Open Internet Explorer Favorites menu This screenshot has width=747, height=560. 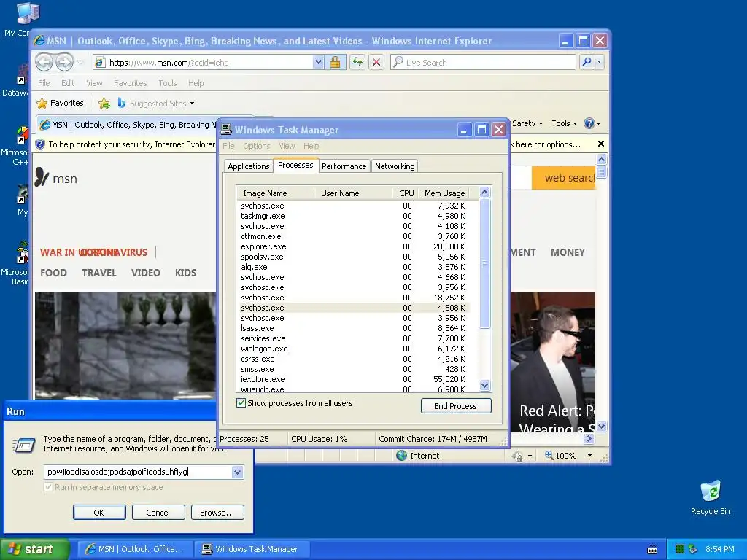pos(130,83)
